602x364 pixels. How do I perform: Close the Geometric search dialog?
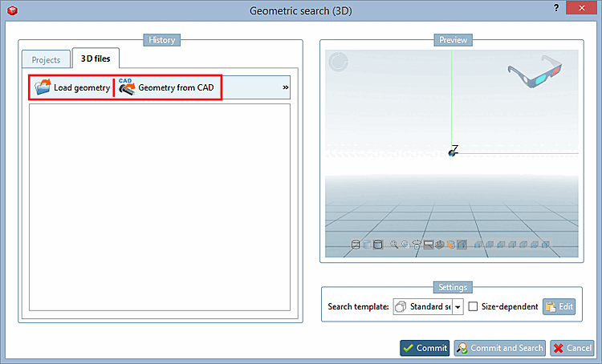[581, 8]
